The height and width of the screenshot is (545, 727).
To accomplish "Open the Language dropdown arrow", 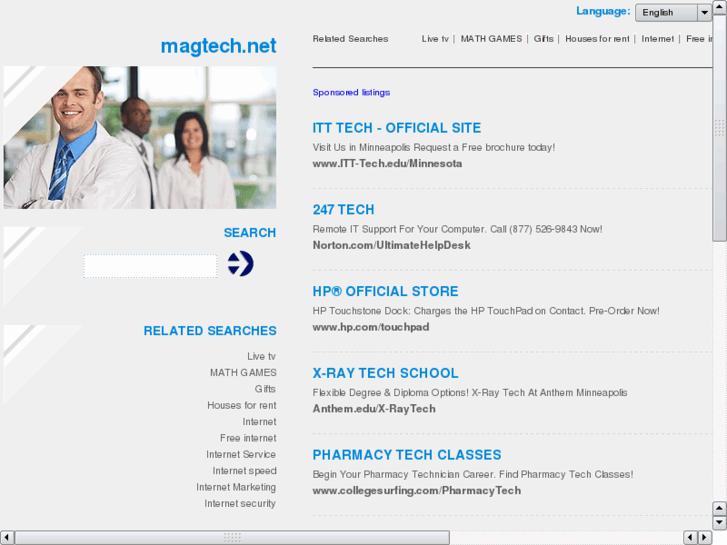I will click(704, 13).
